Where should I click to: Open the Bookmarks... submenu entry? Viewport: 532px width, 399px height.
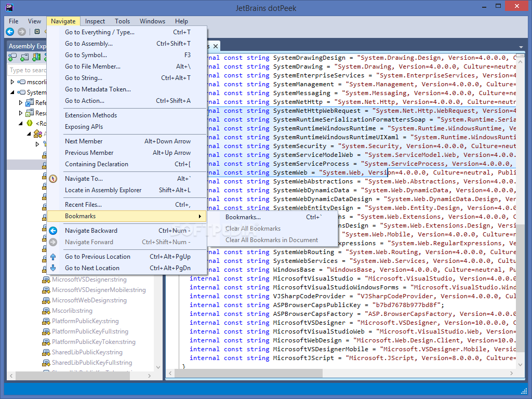pyautogui.click(x=272, y=217)
